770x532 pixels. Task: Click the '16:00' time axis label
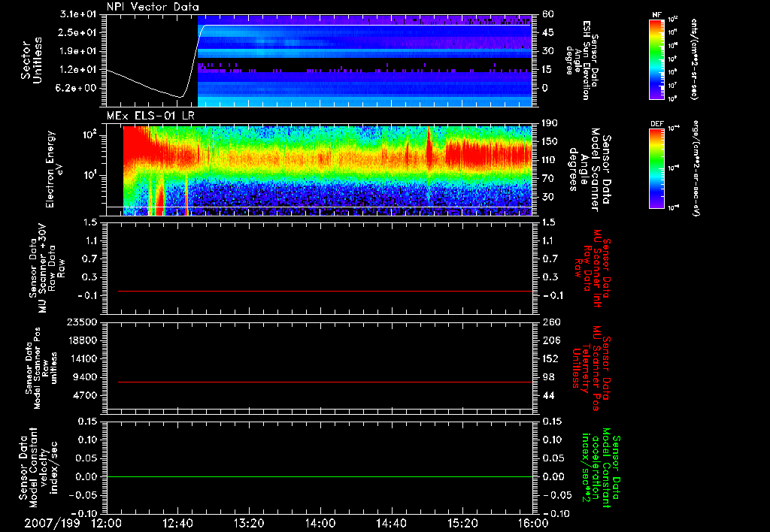click(533, 523)
